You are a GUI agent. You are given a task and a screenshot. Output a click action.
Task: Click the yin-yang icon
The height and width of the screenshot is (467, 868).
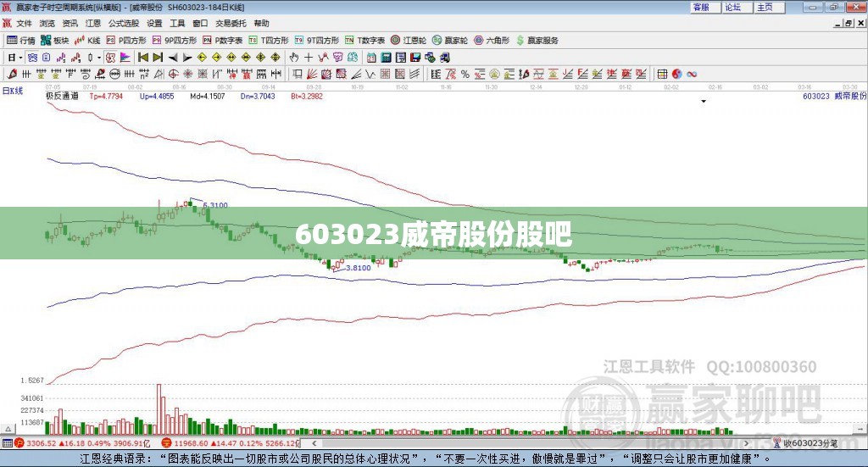tap(676, 74)
